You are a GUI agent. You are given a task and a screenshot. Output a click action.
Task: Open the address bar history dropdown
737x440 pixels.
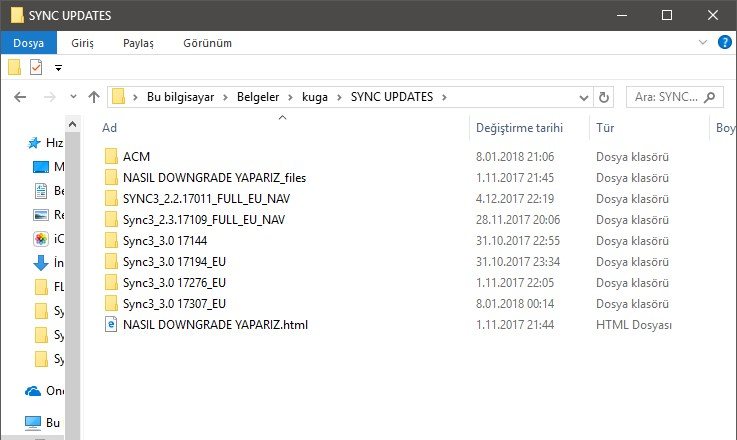584,98
